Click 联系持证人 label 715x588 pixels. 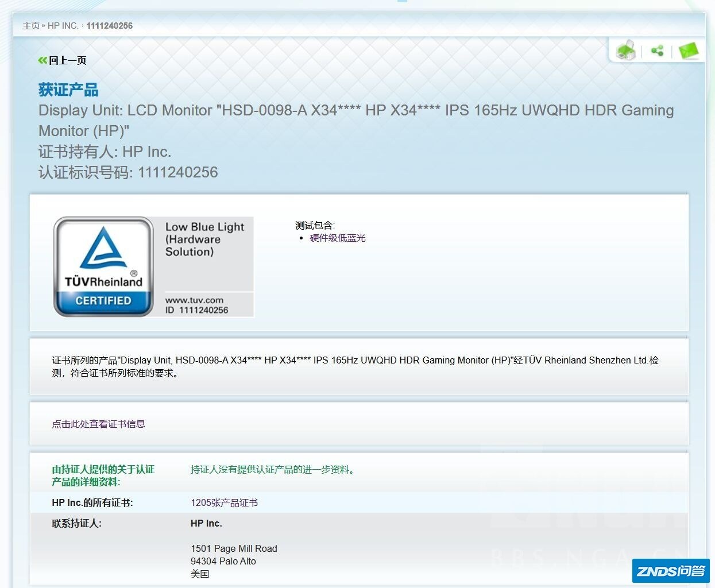pos(76,523)
